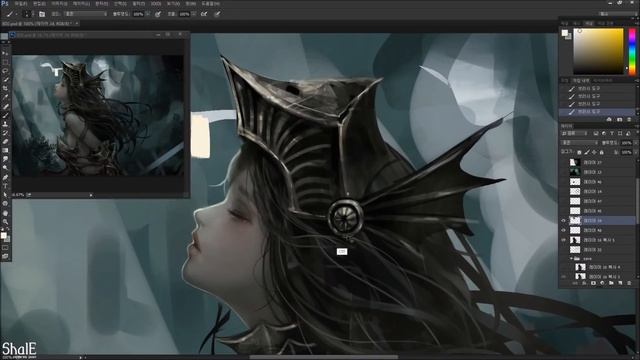Open the Help (도움말) menu
The height and width of the screenshot is (360, 640).
(x=211, y=4)
